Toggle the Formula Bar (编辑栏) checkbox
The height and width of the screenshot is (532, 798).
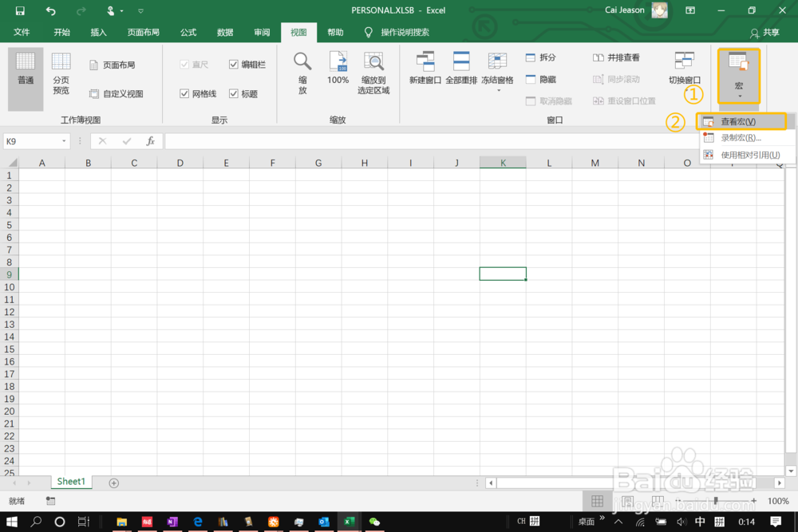(x=234, y=65)
